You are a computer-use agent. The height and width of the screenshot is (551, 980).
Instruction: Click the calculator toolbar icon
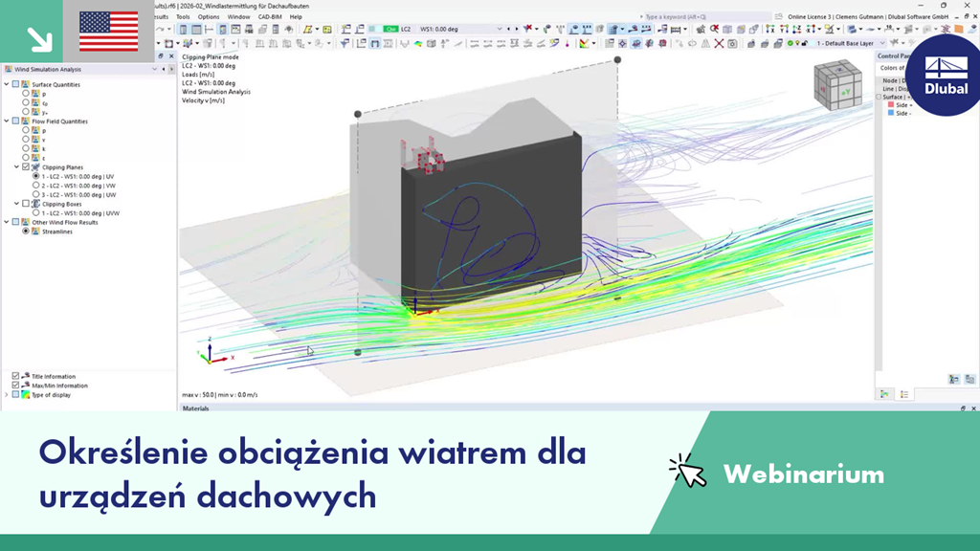click(x=276, y=30)
